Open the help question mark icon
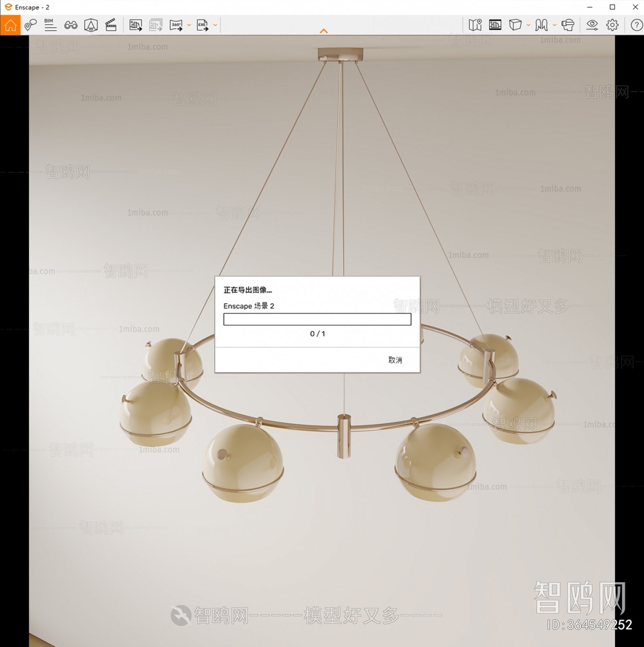The width and height of the screenshot is (644, 647). pos(637,25)
